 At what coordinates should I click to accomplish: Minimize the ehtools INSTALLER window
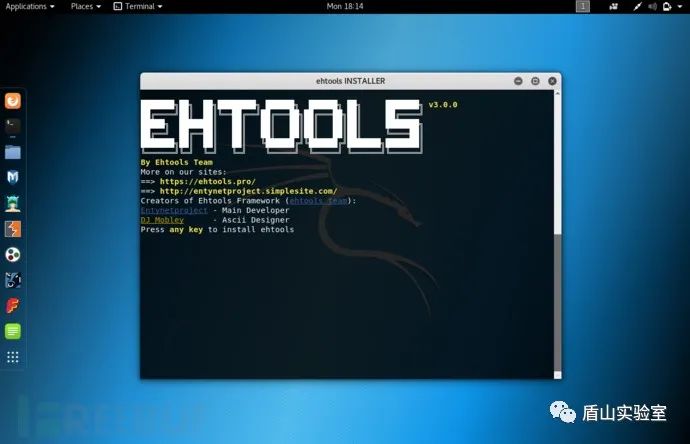pos(518,81)
